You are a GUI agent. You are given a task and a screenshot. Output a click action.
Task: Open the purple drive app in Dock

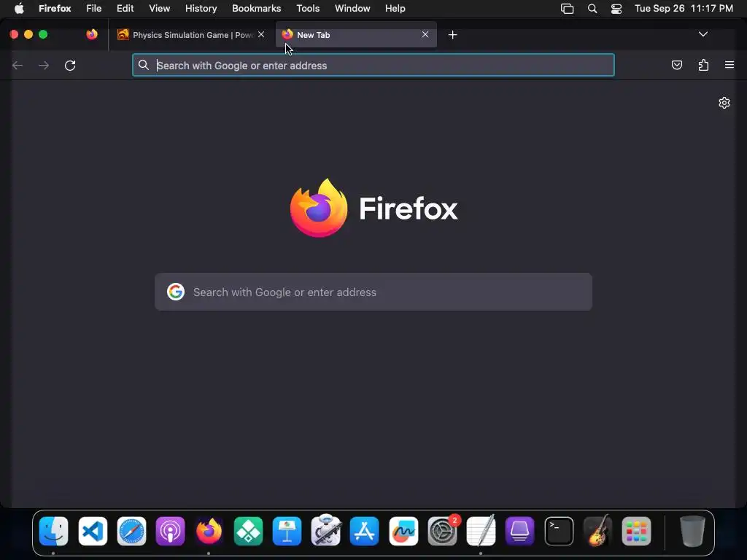tap(519, 531)
